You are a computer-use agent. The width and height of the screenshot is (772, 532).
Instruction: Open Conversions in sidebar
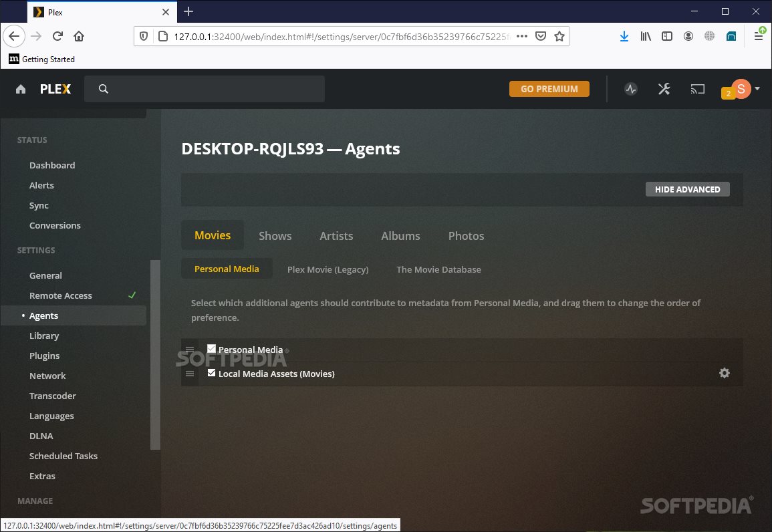[x=55, y=225]
